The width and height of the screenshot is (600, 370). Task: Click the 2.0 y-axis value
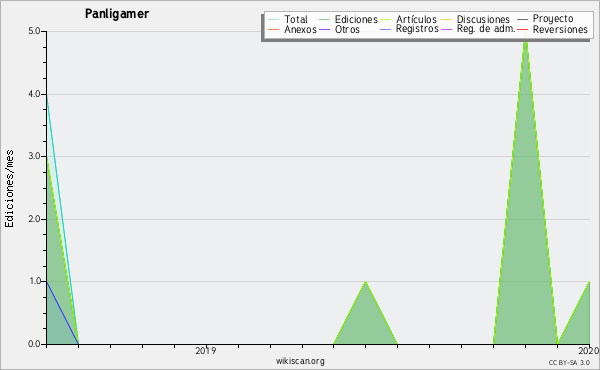coord(34,219)
